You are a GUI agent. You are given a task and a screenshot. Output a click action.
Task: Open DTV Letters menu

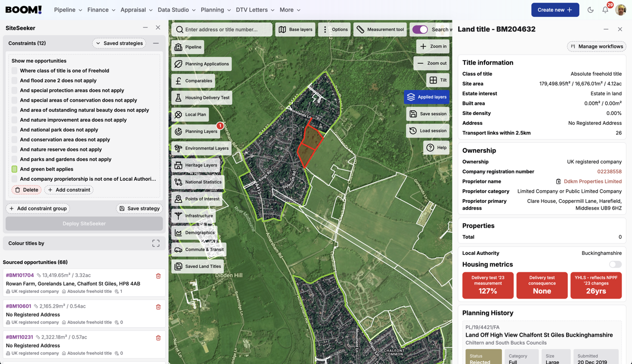(255, 10)
